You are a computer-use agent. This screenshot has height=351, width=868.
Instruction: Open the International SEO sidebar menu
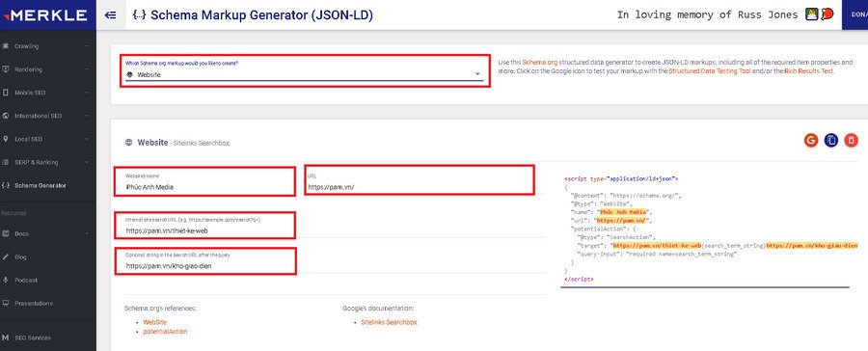47,117
